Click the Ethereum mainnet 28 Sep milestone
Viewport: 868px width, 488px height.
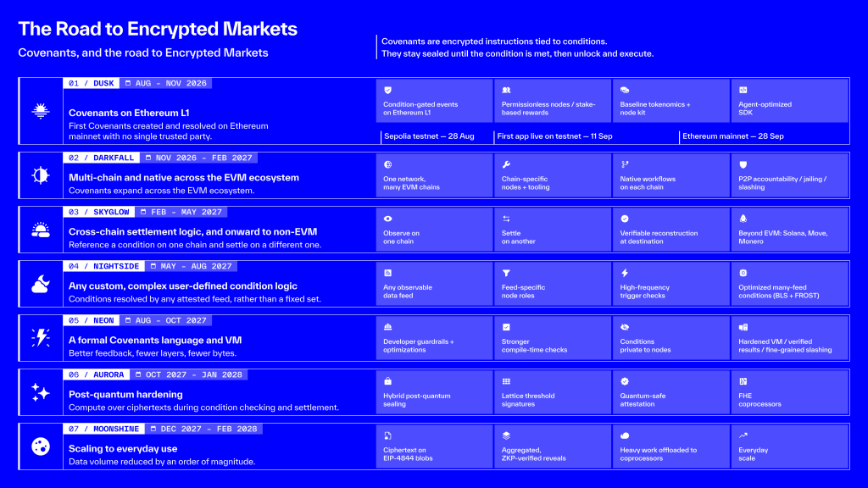[x=733, y=136]
